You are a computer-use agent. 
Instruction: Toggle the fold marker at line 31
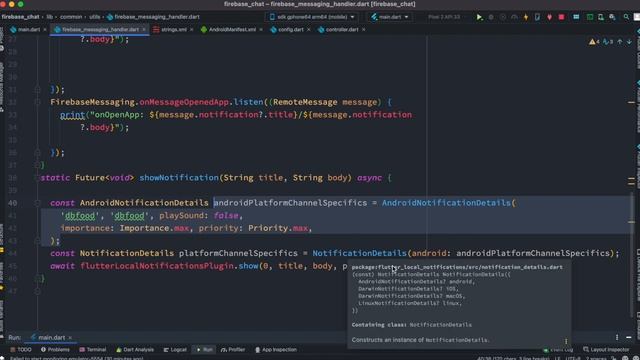[x=38, y=89]
